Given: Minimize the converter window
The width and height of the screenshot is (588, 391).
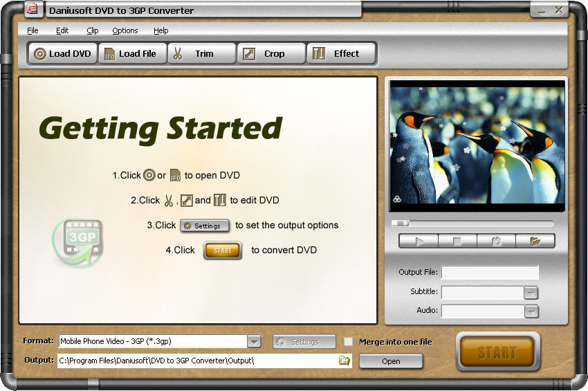Looking at the screenshot, I should 541,10.
